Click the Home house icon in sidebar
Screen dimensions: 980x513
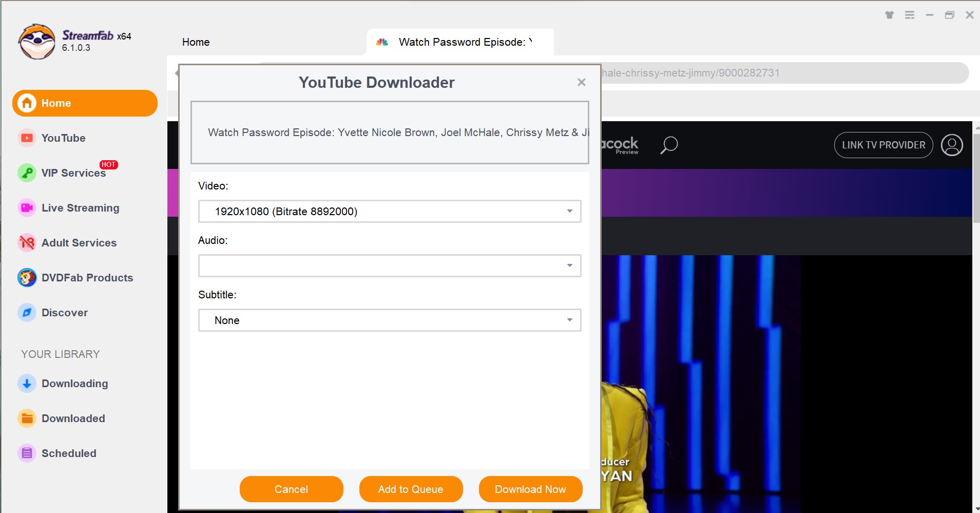click(27, 103)
